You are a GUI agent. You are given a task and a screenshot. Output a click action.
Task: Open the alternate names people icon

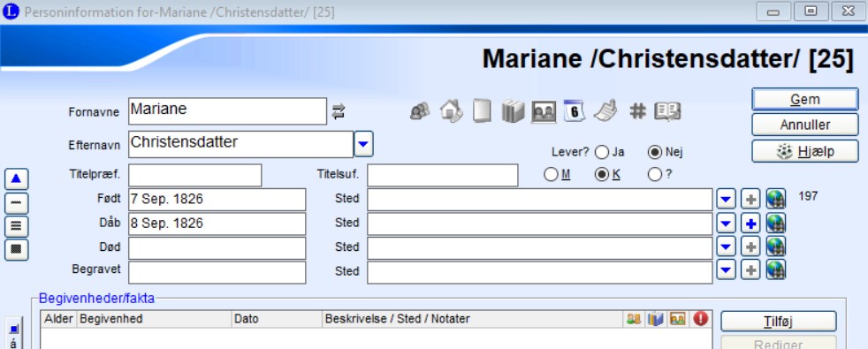[x=420, y=111]
